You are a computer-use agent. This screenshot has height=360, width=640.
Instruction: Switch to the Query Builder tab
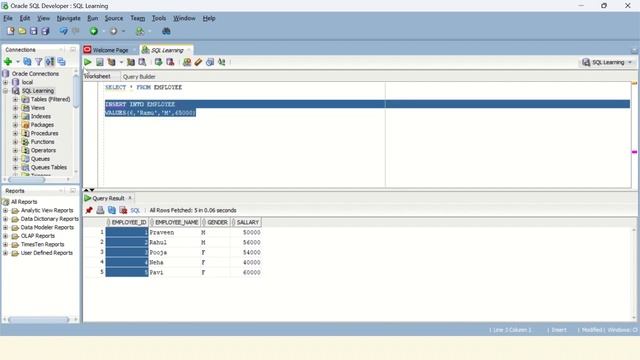click(139, 76)
